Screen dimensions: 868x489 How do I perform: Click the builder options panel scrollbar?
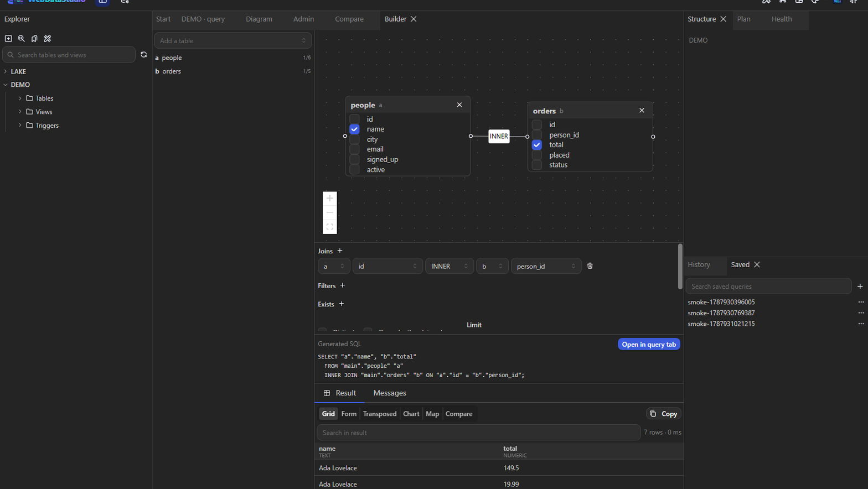(x=680, y=266)
